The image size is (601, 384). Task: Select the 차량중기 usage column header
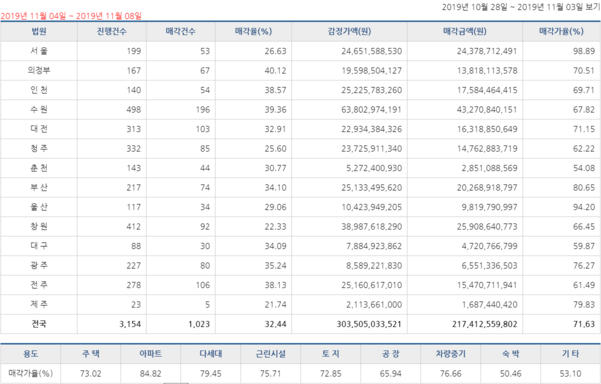pyautogui.click(x=450, y=354)
